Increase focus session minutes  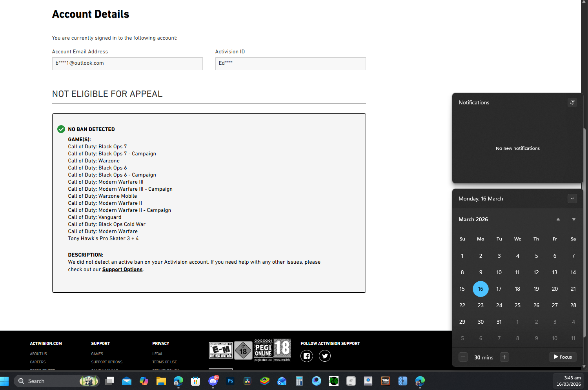click(x=504, y=357)
